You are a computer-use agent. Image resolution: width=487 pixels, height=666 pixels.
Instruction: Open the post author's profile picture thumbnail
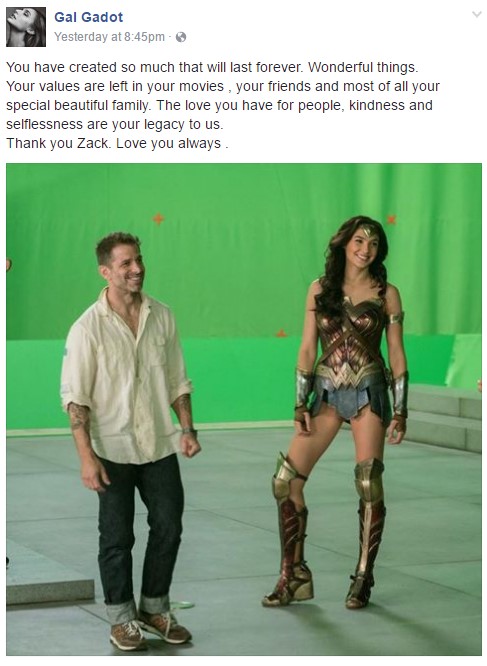click(26, 27)
